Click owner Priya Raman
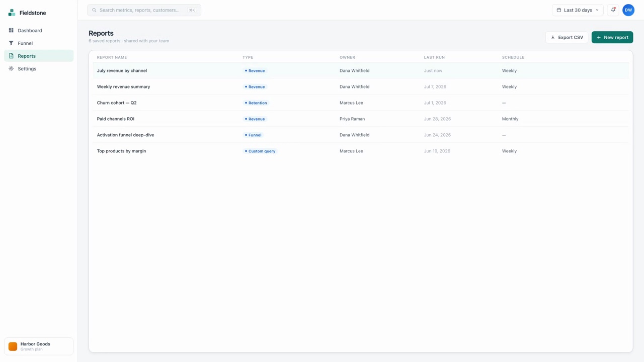 (x=352, y=119)
